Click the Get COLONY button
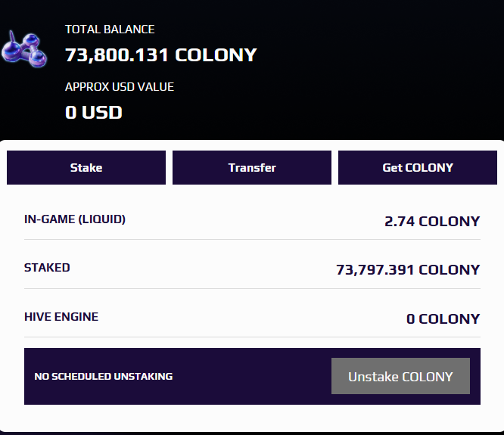 pyautogui.click(x=418, y=168)
